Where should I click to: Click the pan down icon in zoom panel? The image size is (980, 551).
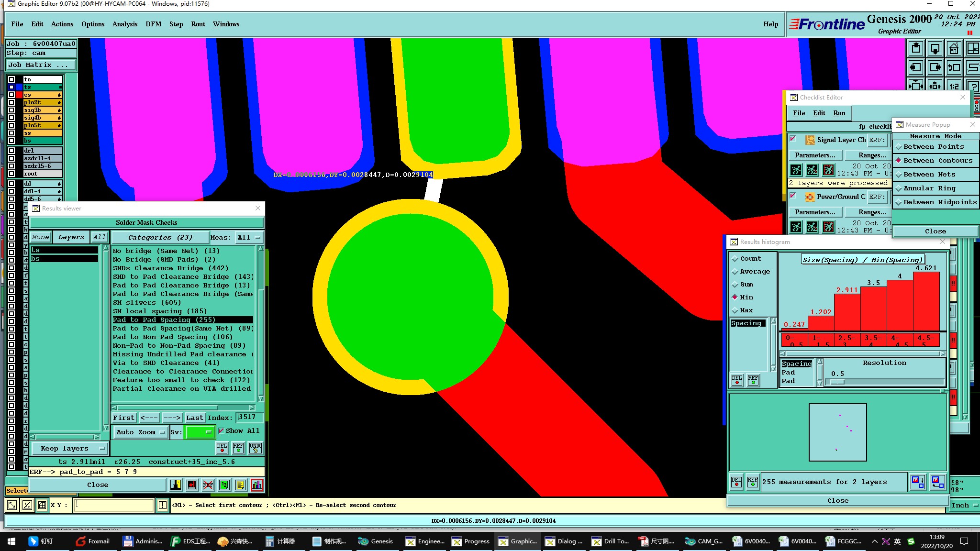(x=935, y=48)
